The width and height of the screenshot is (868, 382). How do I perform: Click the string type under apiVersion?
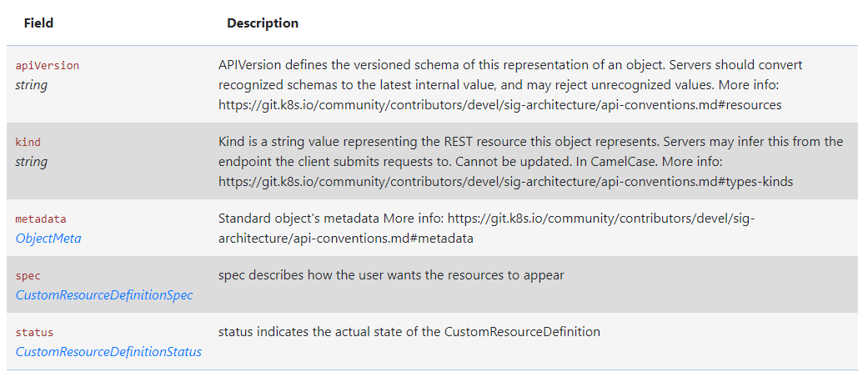(32, 85)
